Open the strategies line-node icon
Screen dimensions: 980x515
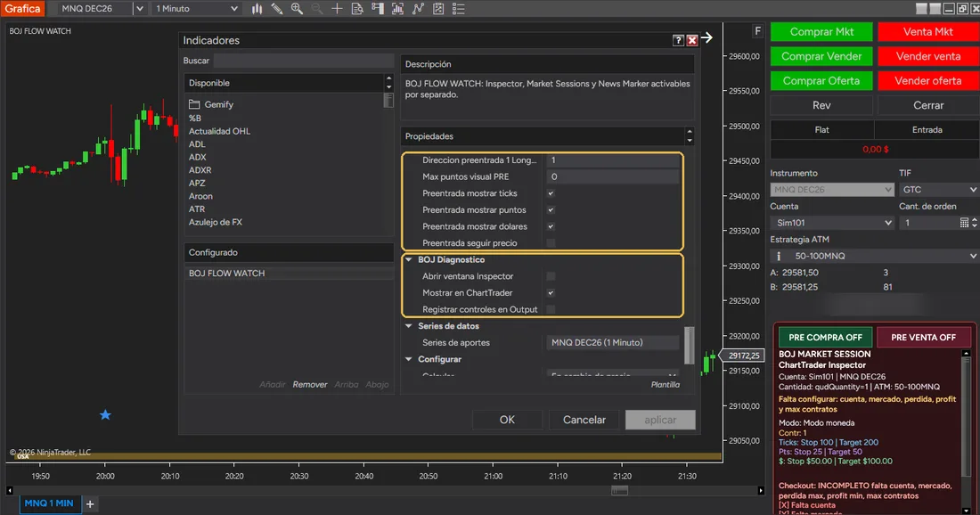point(418,9)
